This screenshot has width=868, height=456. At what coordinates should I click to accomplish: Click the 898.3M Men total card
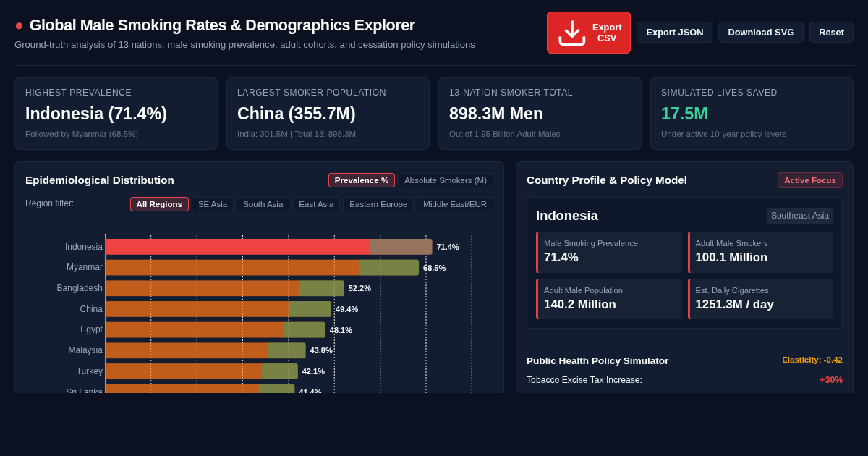point(540,114)
